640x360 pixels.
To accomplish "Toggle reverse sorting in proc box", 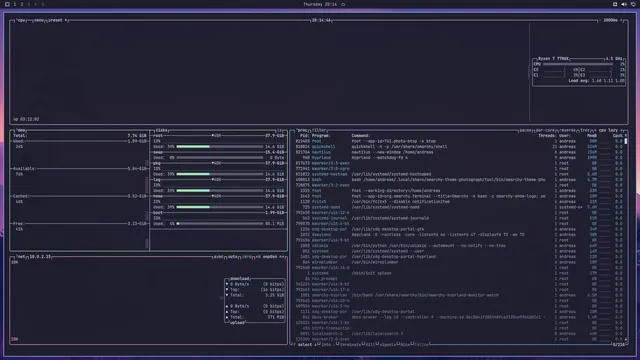I will pyautogui.click(x=567, y=131).
